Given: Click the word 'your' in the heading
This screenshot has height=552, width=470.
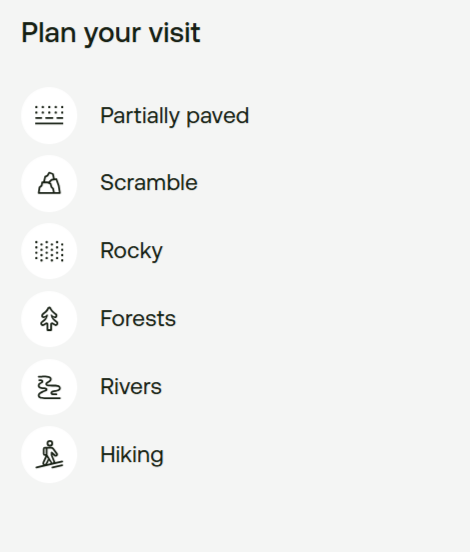Looking at the screenshot, I should (113, 35).
